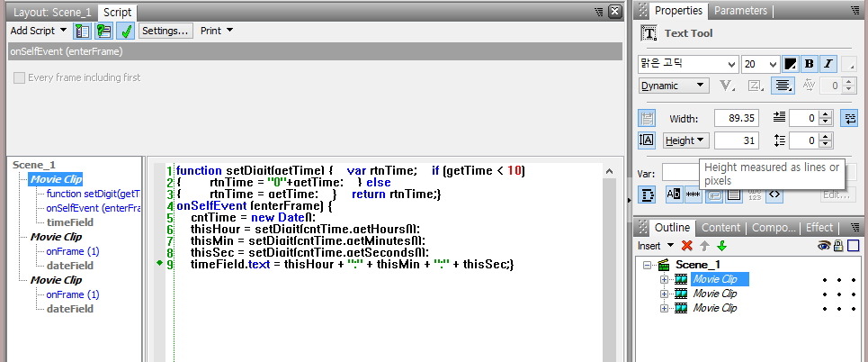The image size is (868, 362).
Task: Click the eye visibility icon in Outline header
Action: point(824,246)
